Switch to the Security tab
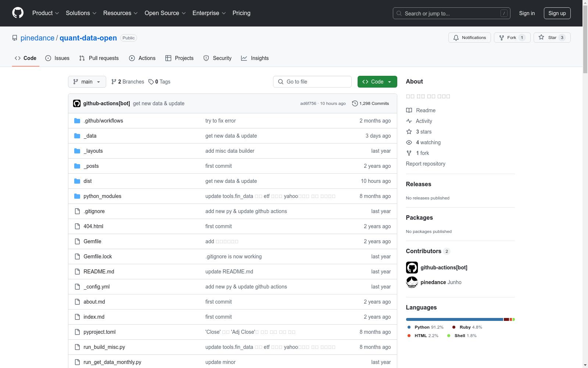 coord(218,58)
